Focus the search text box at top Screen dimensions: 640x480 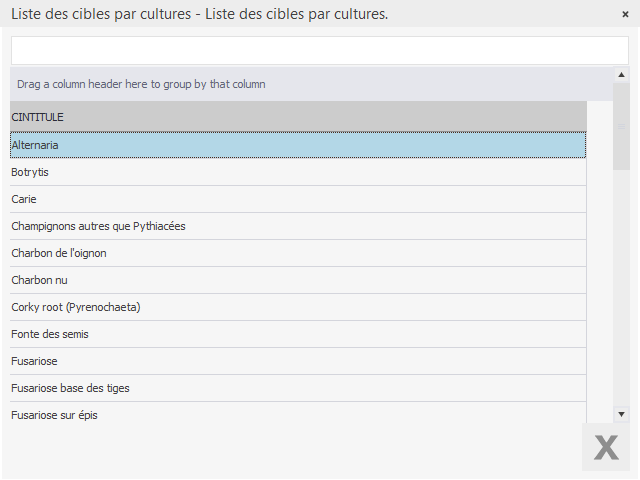(x=319, y=51)
